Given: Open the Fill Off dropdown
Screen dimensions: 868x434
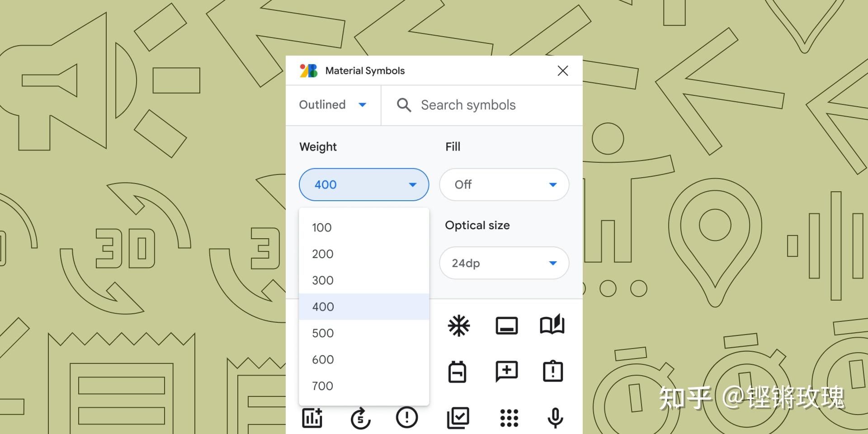Looking at the screenshot, I should click(x=504, y=184).
